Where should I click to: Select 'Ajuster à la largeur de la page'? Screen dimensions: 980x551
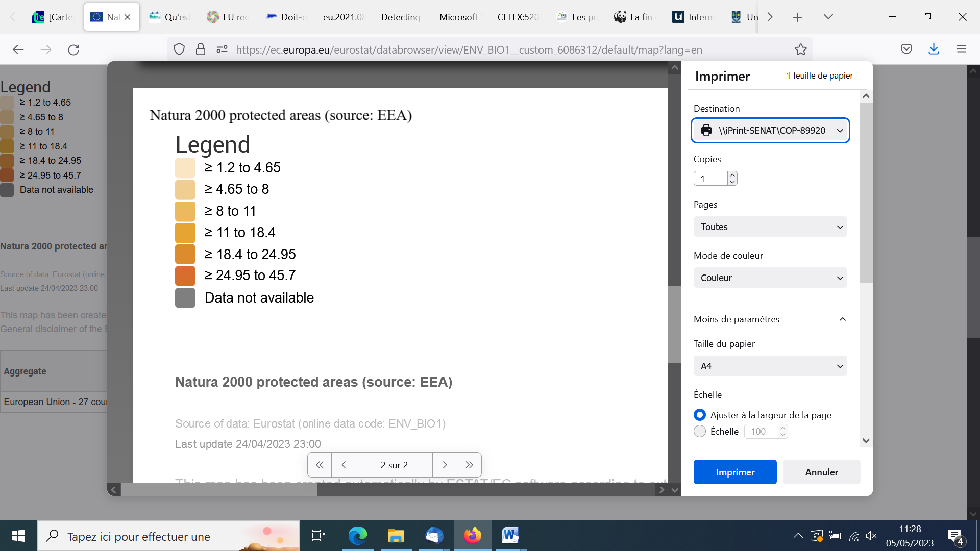700,415
